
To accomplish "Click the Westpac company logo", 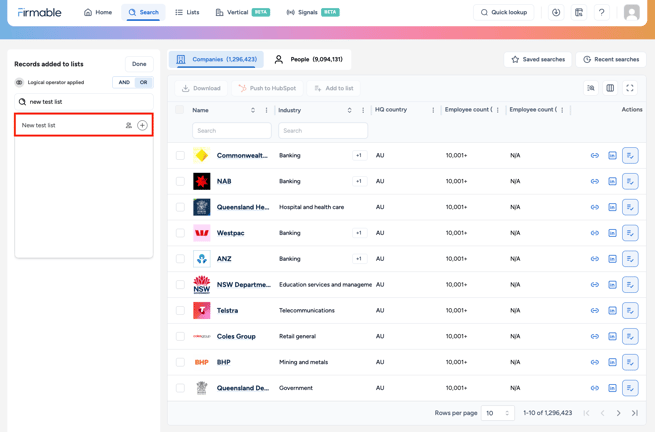I will pos(202,233).
